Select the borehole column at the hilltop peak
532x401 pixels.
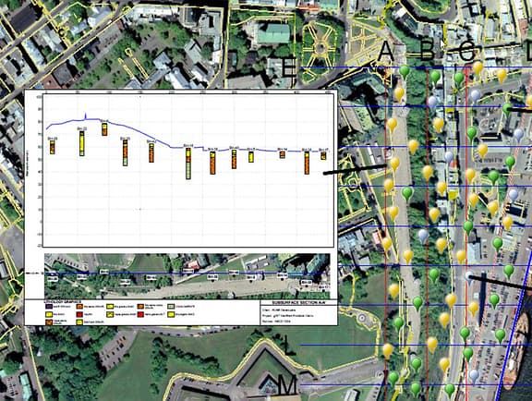104,129
